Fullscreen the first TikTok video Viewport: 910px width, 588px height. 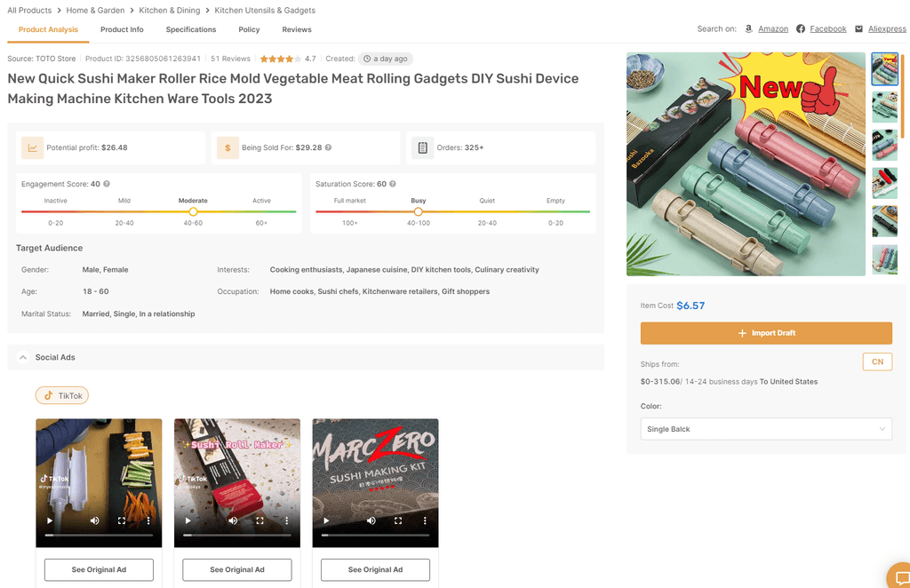tap(121, 520)
